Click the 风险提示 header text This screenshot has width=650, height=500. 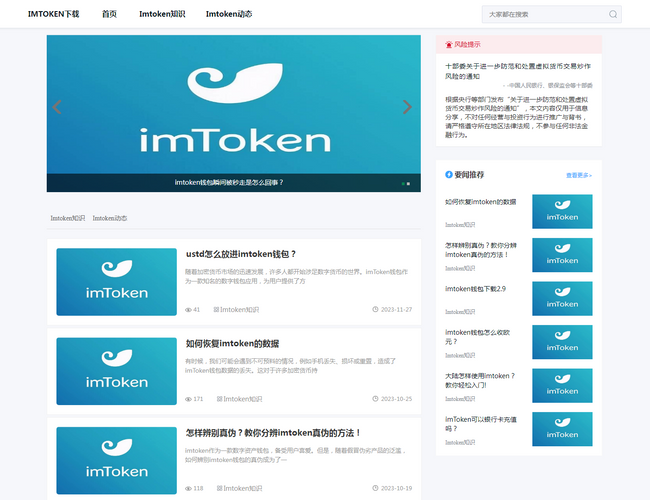(467, 44)
